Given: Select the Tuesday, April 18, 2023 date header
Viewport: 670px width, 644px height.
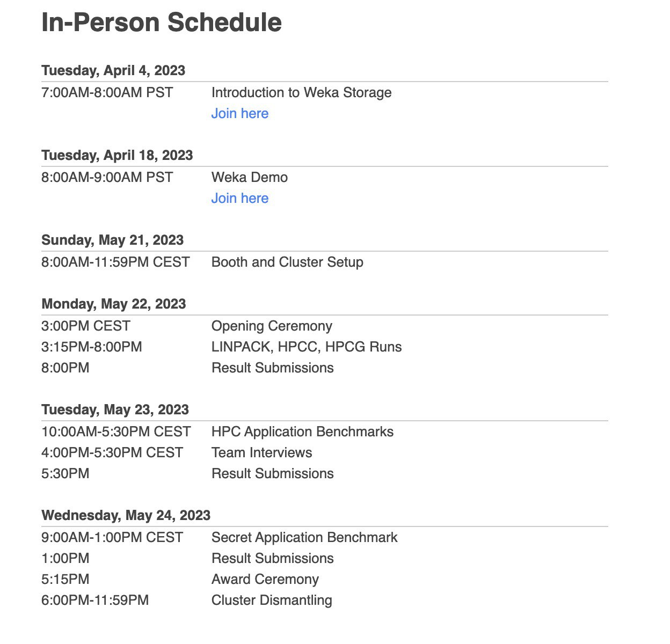Looking at the screenshot, I should [117, 155].
